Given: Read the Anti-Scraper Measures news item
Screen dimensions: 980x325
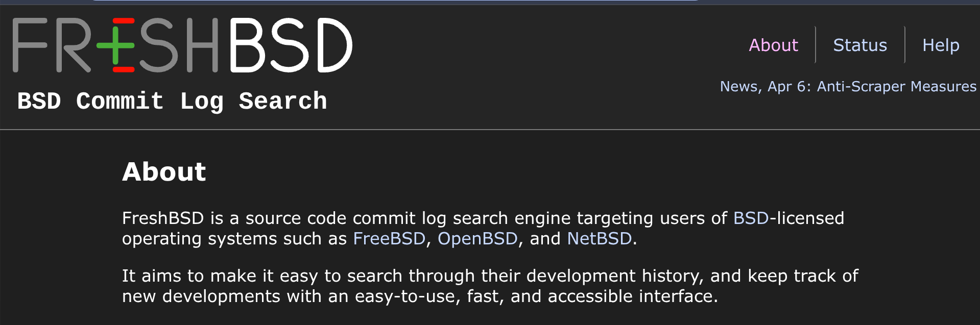Looking at the screenshot, I should click(897, 86).
